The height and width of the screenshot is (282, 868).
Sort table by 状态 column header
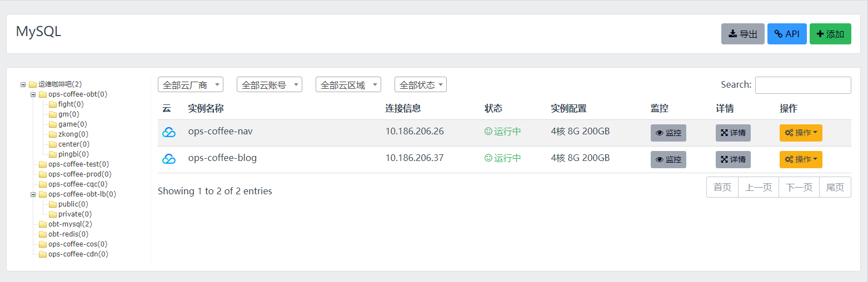tap(493, 108)
